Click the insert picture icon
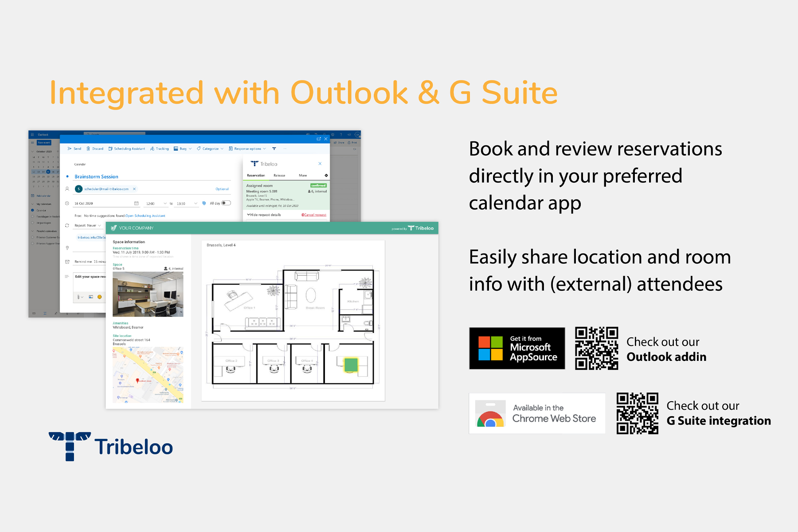Screen dimensions: 798x532 (x=91, y=297)
